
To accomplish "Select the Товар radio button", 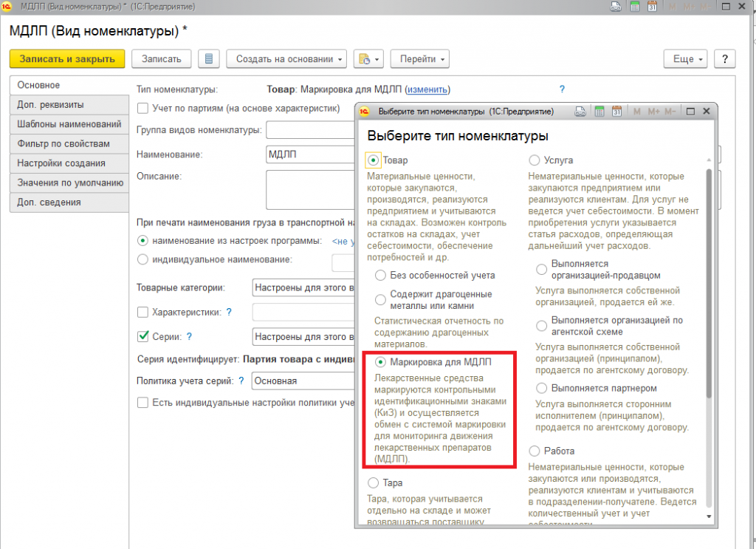I will pyautogui.click(x=373, y=160).
